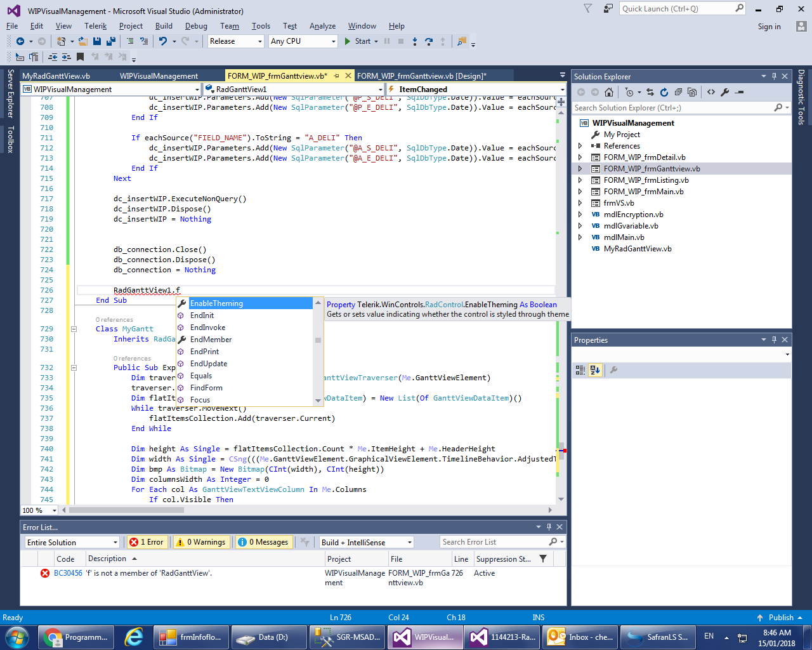Toggle the 0 Warnings filter button
The image size is (812, 650).
coord(201,542)
